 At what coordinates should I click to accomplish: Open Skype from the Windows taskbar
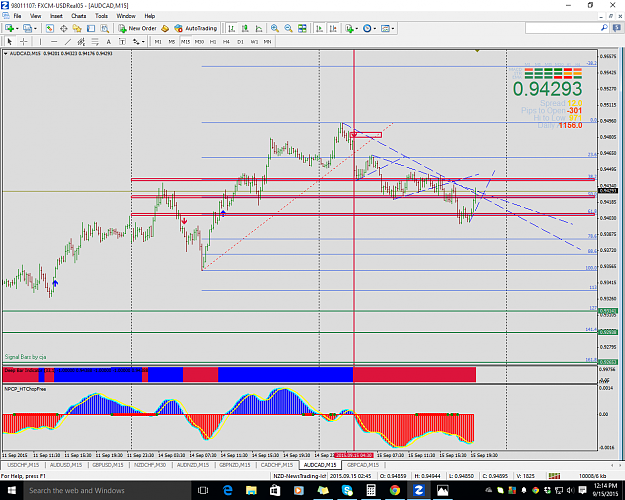(347, 490)
